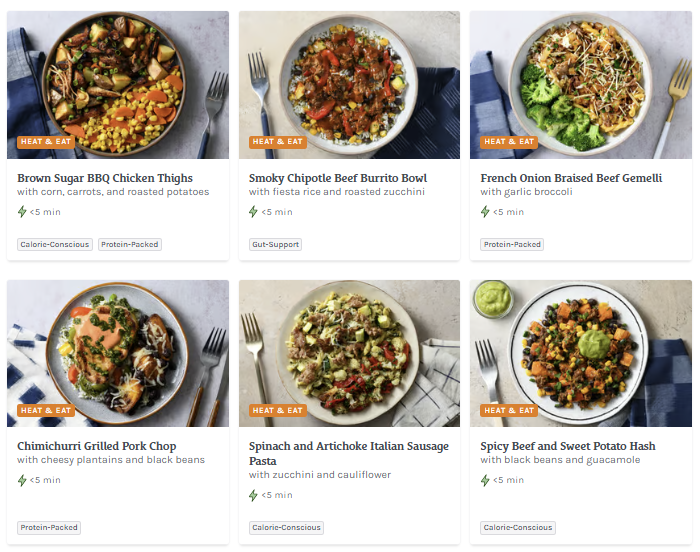
Task: Select the Spicy Beef and Sweet Potato Hash title
Action: (x=567, y=446)
